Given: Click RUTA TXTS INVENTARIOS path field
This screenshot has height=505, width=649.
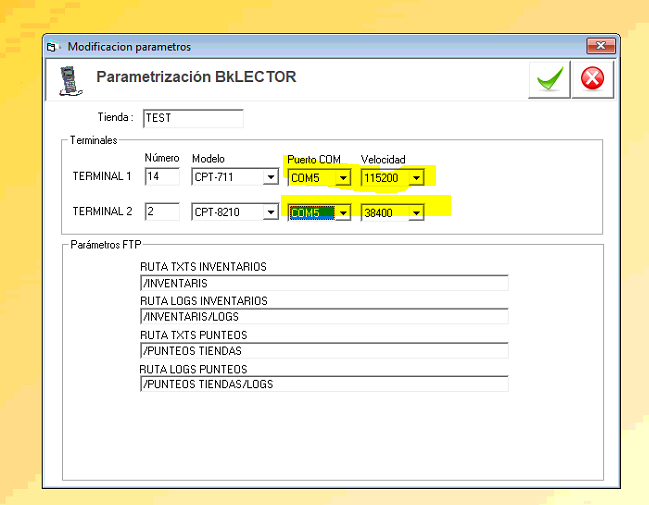Looking at the screenshot, I should tap(324, 283).
